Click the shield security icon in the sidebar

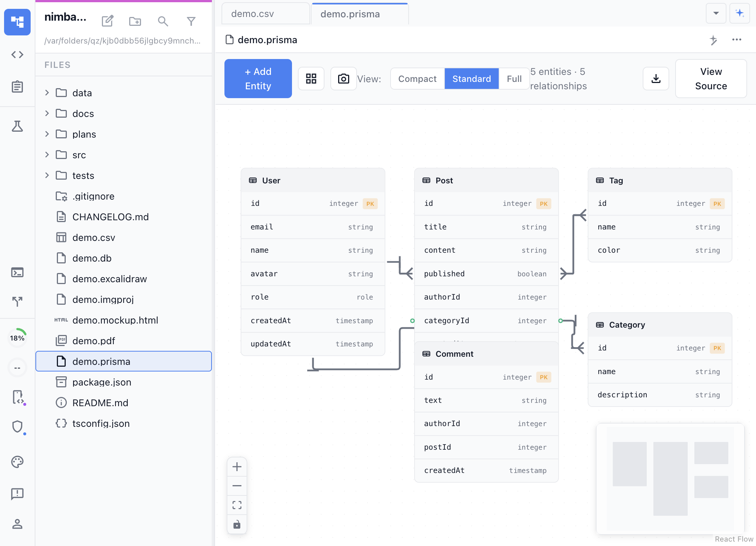coord(17,427)
